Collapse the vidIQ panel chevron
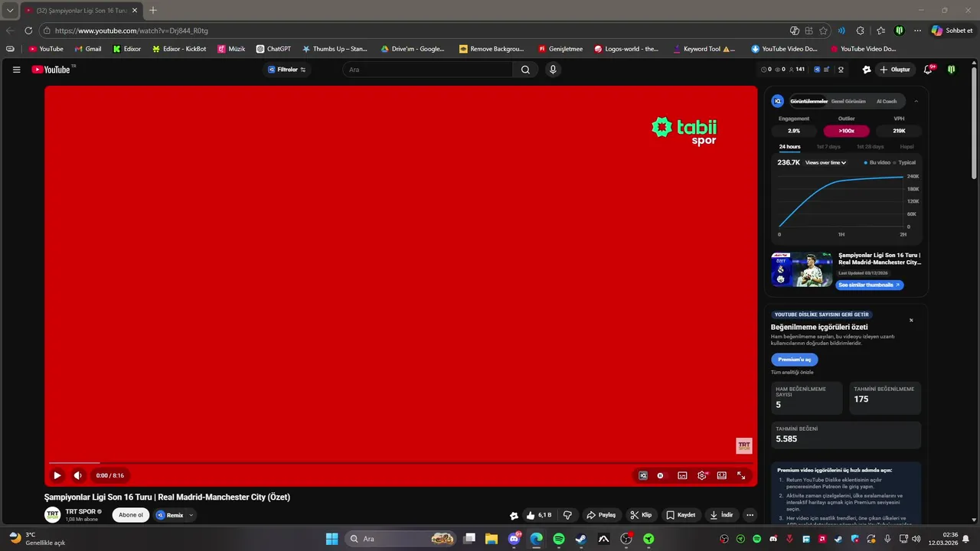Image resolution: width=980 pixels, height=551 pixels. tap(916, 101)
